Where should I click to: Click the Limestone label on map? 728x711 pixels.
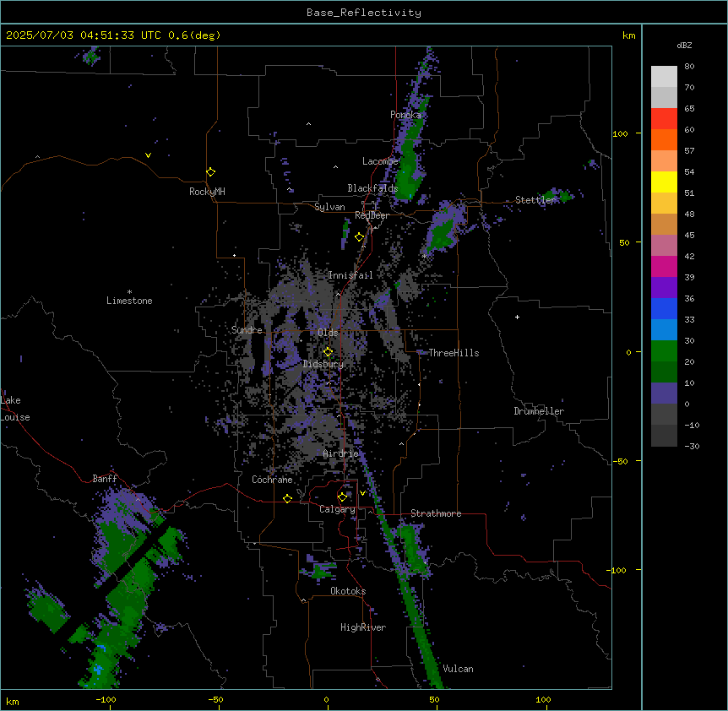tap(129, 301)
